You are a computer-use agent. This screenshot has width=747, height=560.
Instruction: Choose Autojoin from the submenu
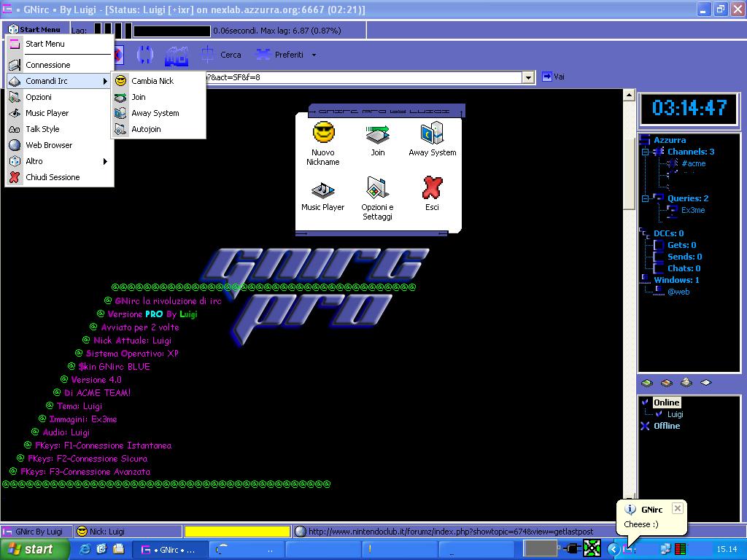click(146, 129)
